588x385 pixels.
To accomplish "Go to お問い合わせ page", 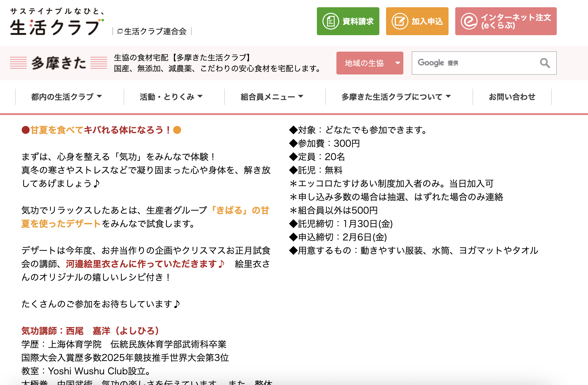I will pos(512,97).
